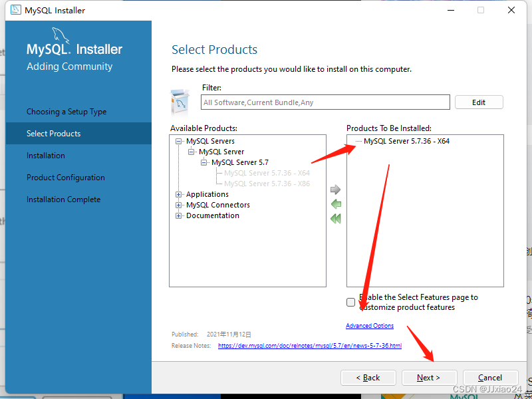This screenshot has width=532, height=399.
Task: Click the software box icon beside Filter
Action: click(180, 102)
